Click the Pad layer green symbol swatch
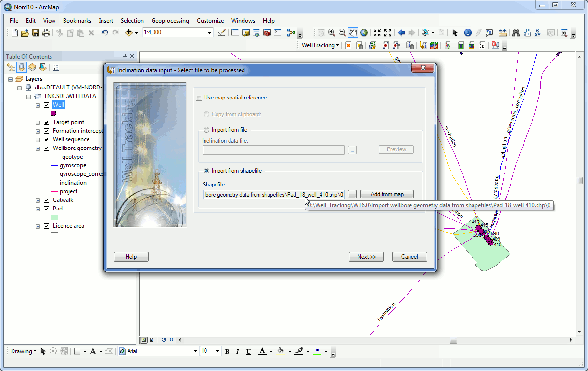 point(54,217)
